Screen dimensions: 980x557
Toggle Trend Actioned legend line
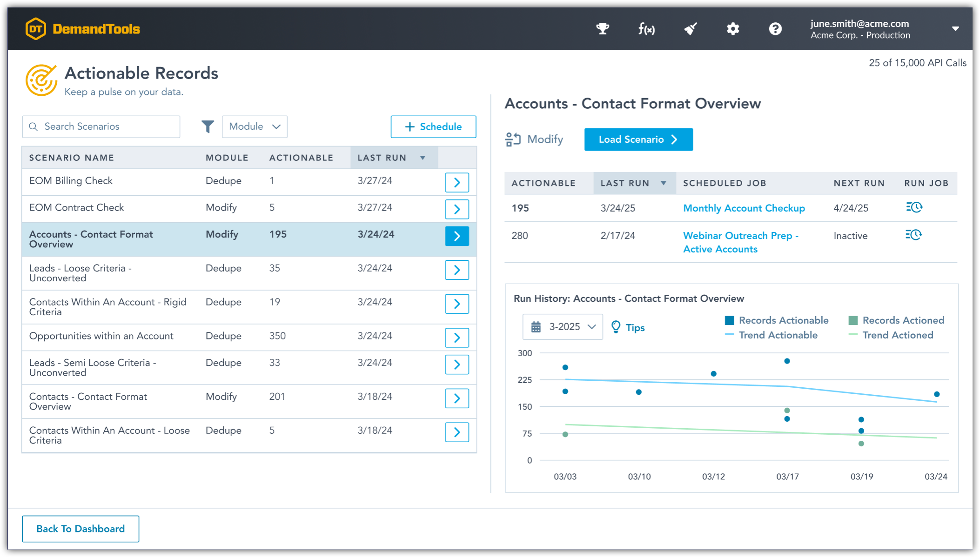click(x=891, y=335)
